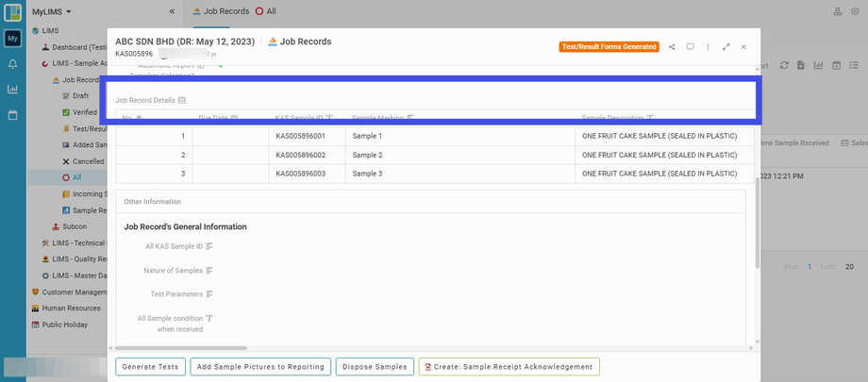Click the calendar-add icon in background toolbar
This screenshot has width=868, height=382.
click(837, 65)
